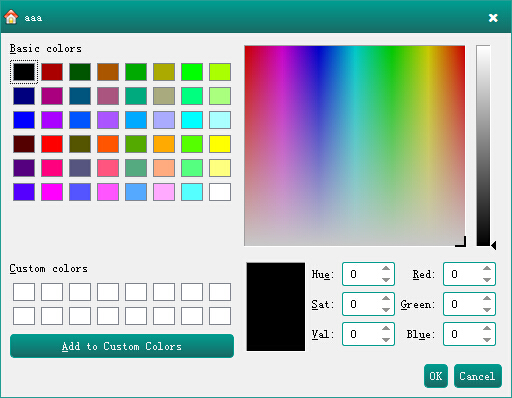The height and width of the screenshot is (398, 512).
Task: Increase the Green value with up arrow
Action: point(487,298)
